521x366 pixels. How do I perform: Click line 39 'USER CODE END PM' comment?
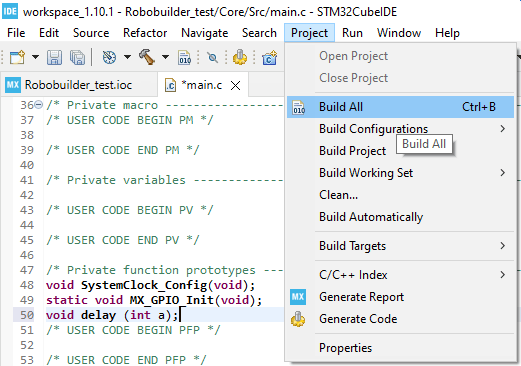[123, 150]
